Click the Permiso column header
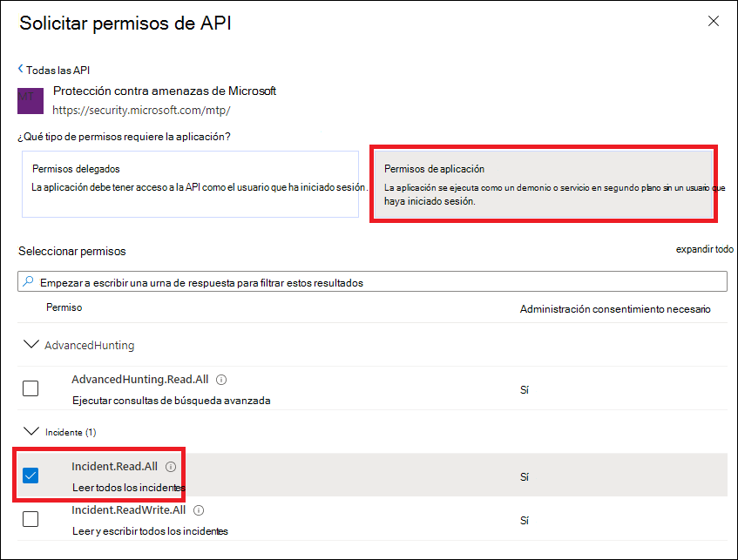 (64, 307)
